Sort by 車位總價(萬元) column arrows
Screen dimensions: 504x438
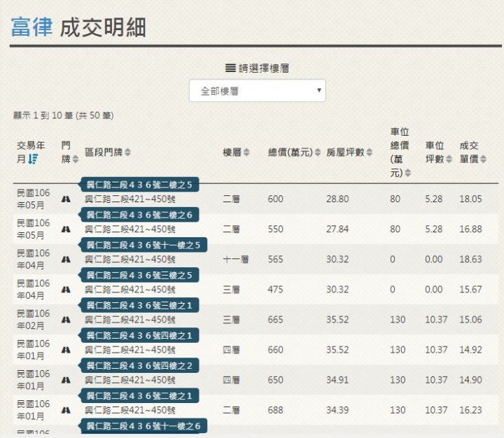[x=408, y=173]
